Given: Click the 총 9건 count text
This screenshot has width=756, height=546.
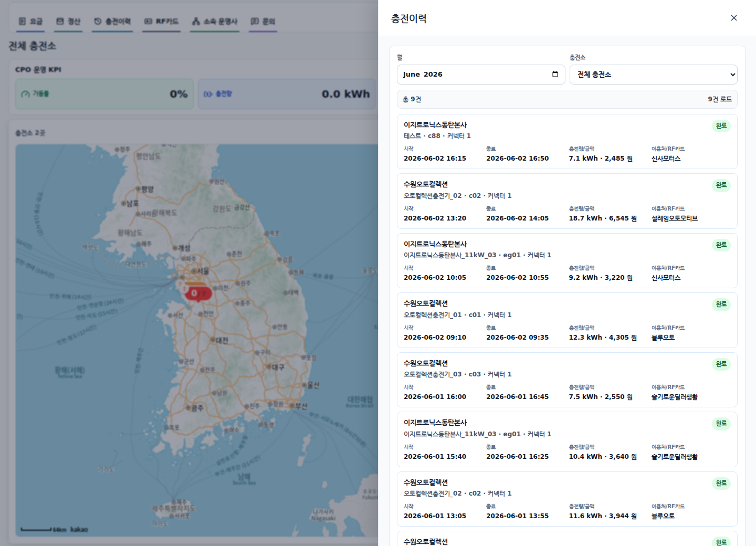Looking at the screenshot, I should click(412, 99).
